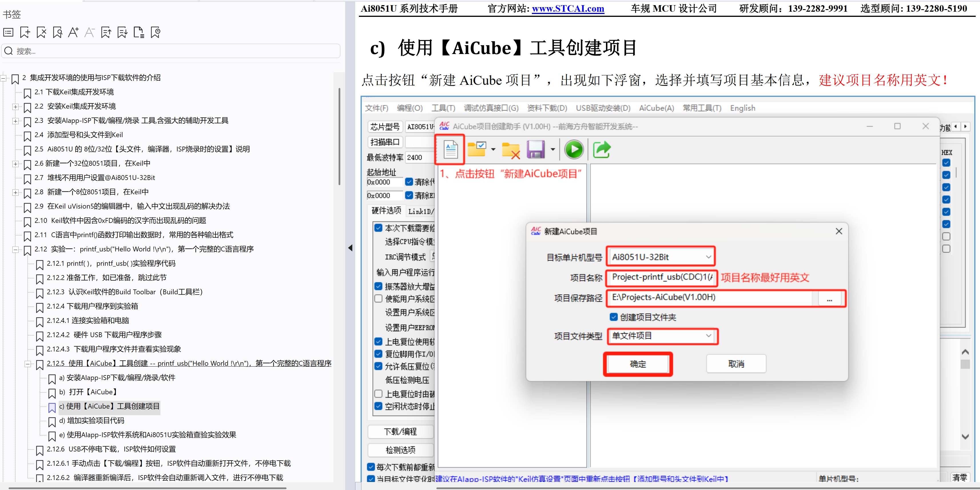The width and height of the screenshot is (980, 490).
Task: Open the 文件(F) menu
Action: [376, 108]
